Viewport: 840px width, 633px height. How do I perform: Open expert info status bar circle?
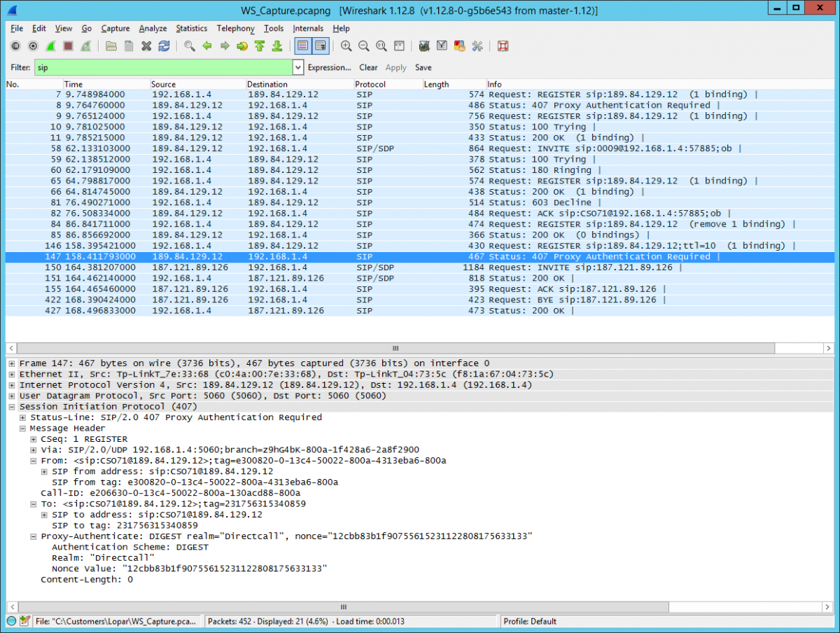tap(11, 621)
